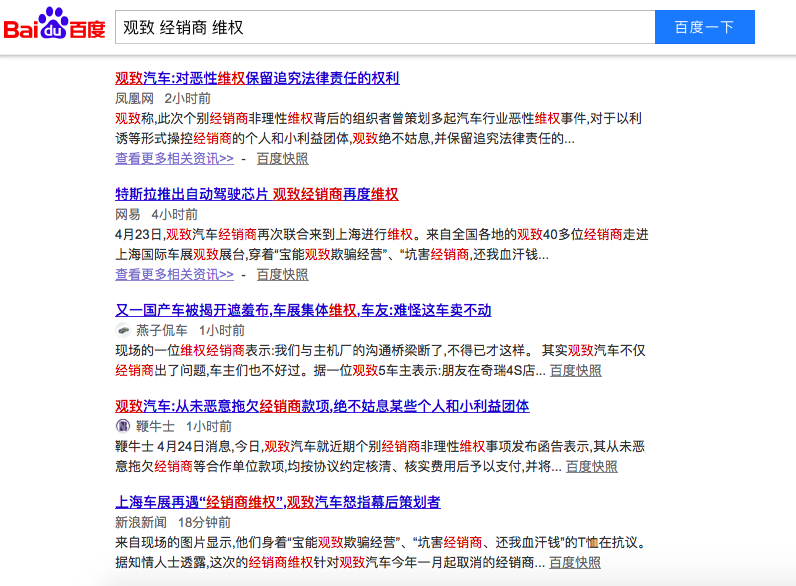Open 百度快照 for the 新浪新闻 result
Image resolution: width=796 pixels, height=586 pixels.
click(x=575, y=562)
